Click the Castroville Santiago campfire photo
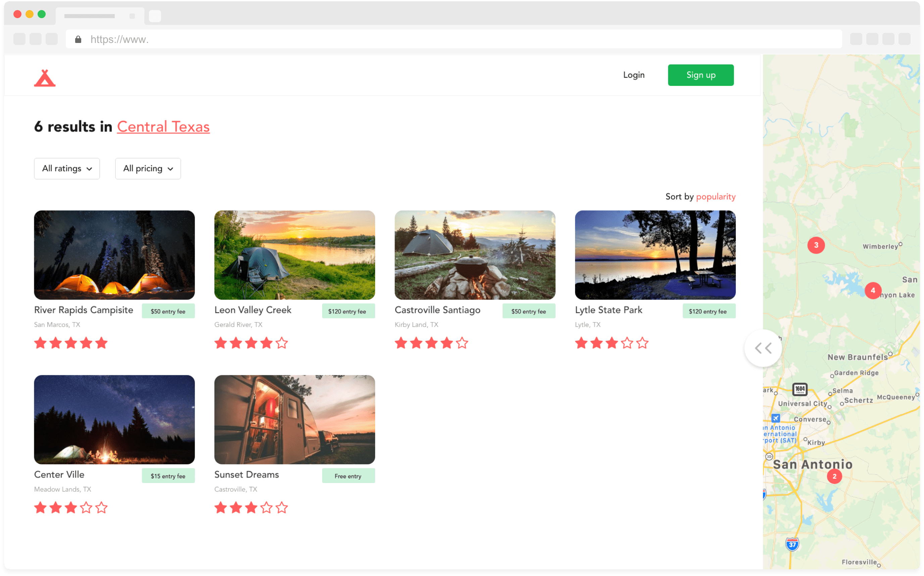Screen dimensions: 924x576 click(475, 255)
